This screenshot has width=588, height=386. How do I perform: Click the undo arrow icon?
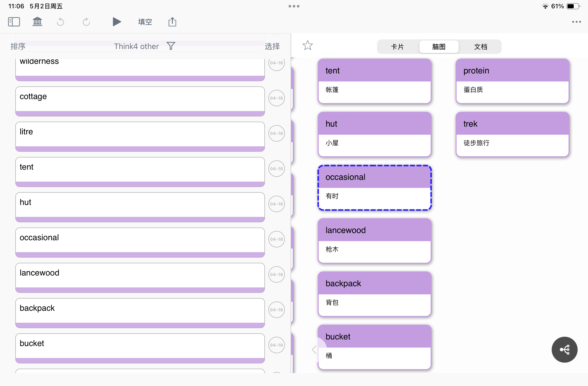click(x=60, y=22)
